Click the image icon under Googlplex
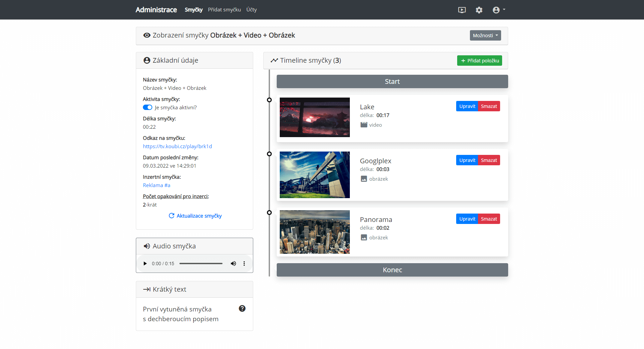644x349 pixels. click(x=364, y=179)
